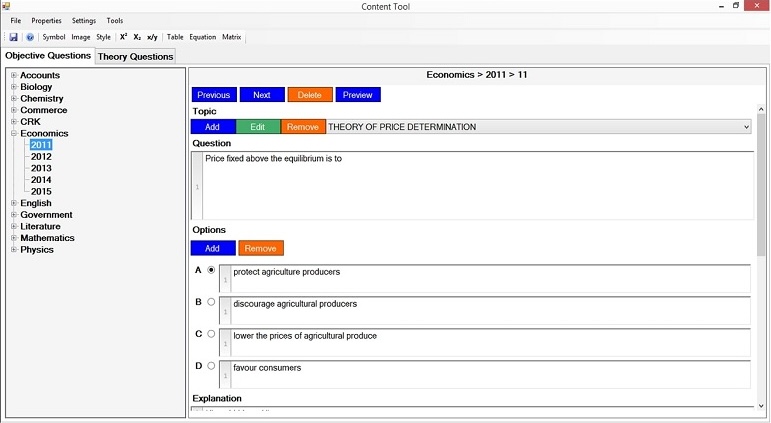Image resolution: width=771 pixels, height=423 pixels.
Task: Open the Style toolbar item
Action: [103, 37]
